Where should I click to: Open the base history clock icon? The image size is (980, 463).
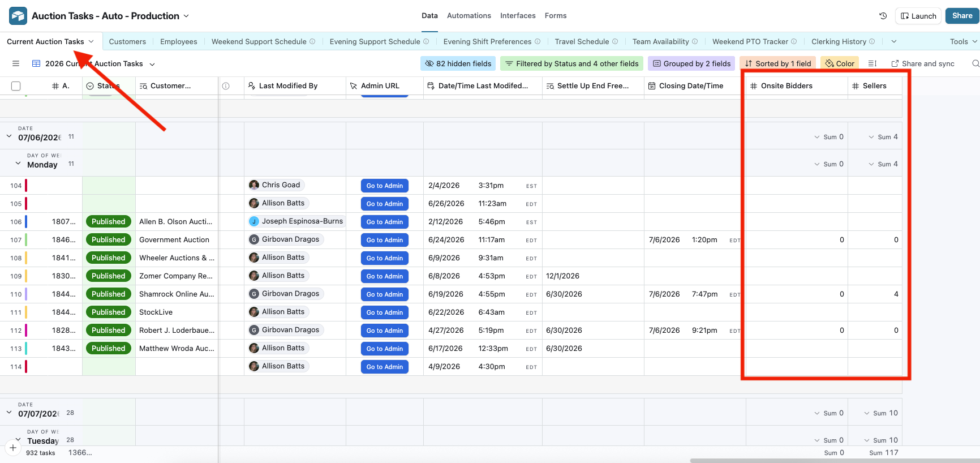pyautogui.click(x=883, y=16)
